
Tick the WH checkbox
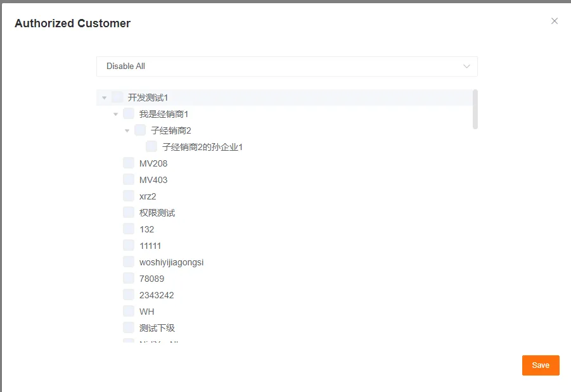127,311
